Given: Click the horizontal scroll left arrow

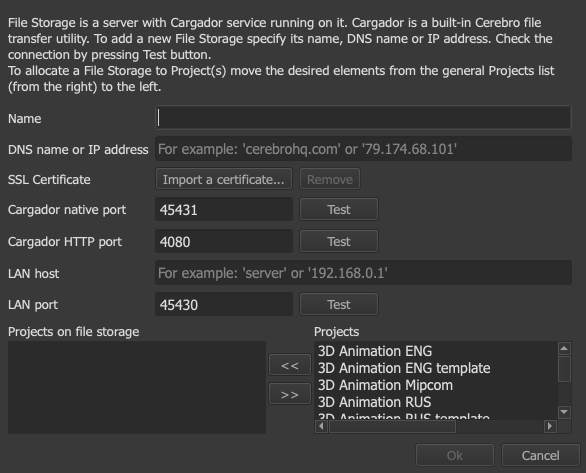Looking at the screenshot, I should click(x=321, y=426).
